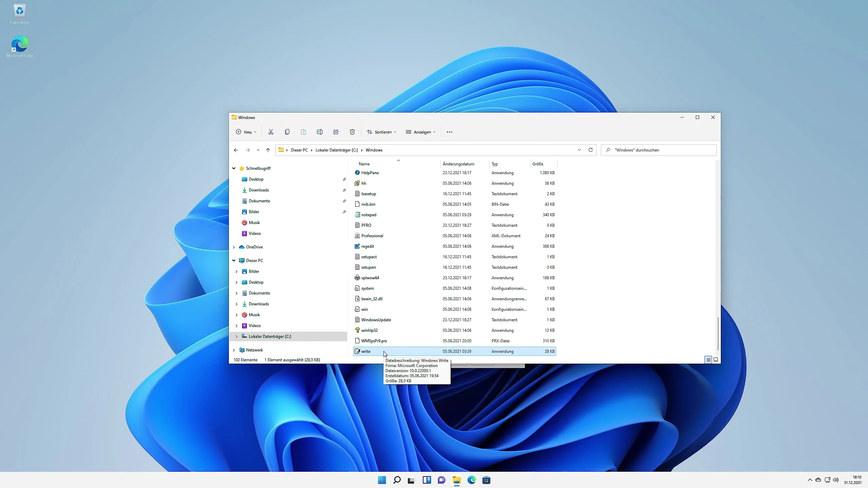Open Papierkorb on the desktop
Image resolution: width=868 pixels, height=488 pixels.
coord(20,14)
